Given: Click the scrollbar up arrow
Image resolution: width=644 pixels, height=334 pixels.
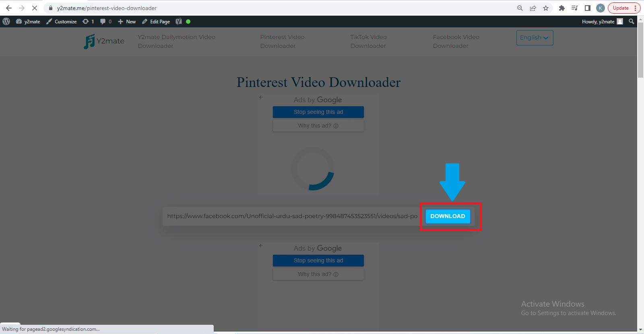Looking at the screenshot, I should [x=640, y=20].
